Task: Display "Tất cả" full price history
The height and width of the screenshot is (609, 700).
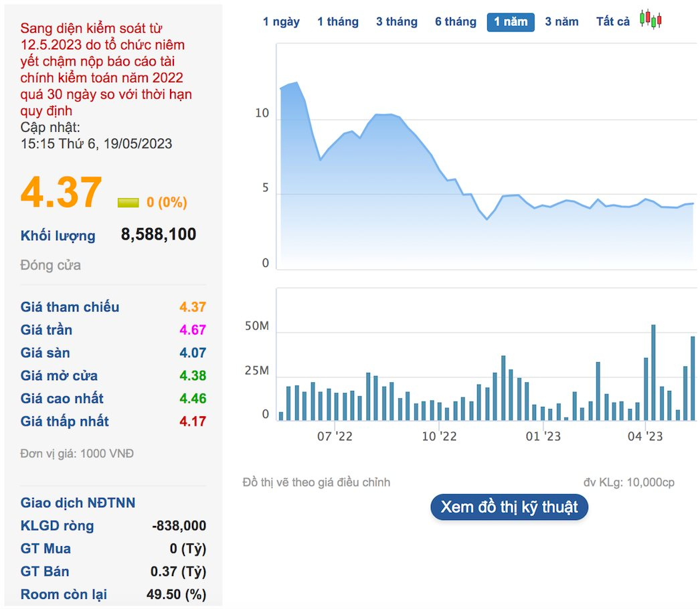Action: [613, 22]
